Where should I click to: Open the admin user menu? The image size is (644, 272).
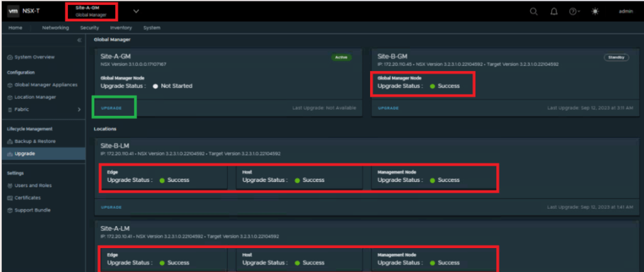tap(625, 11)
